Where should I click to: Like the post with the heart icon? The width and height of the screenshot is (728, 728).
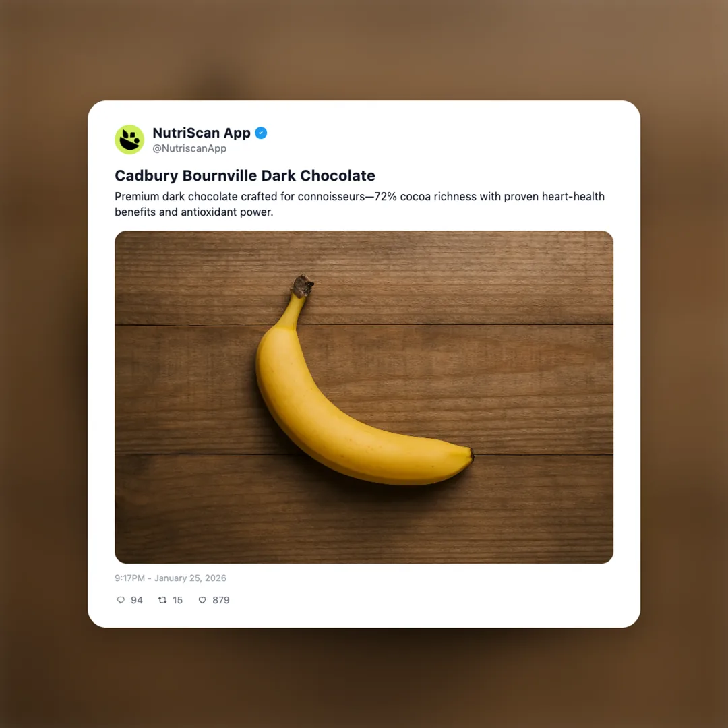[202, 600]
